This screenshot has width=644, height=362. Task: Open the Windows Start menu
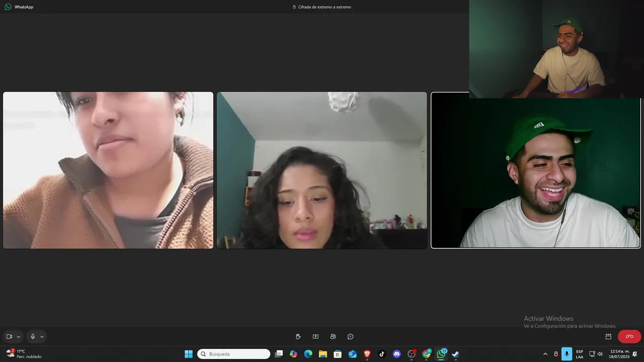tap(189, 354)
